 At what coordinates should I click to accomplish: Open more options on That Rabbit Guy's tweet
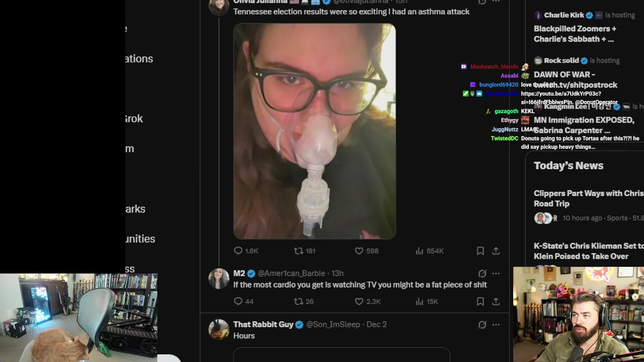496,324
